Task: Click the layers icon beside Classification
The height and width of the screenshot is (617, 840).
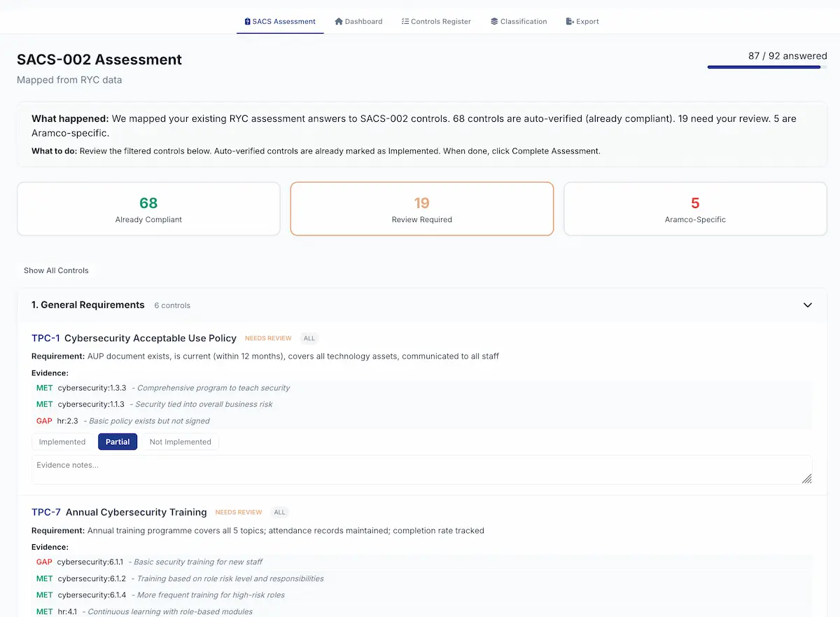Action: (x=495, y=21)
